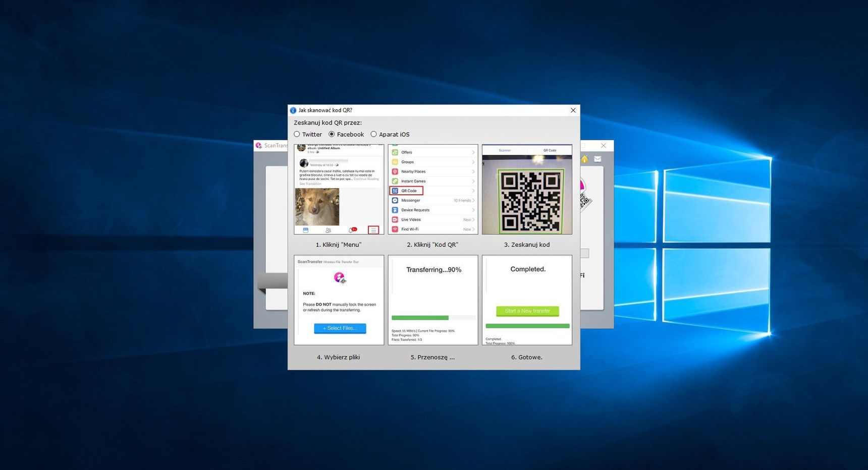
Task: Open the Transferring 90% thumbnail
Action: 433,300
